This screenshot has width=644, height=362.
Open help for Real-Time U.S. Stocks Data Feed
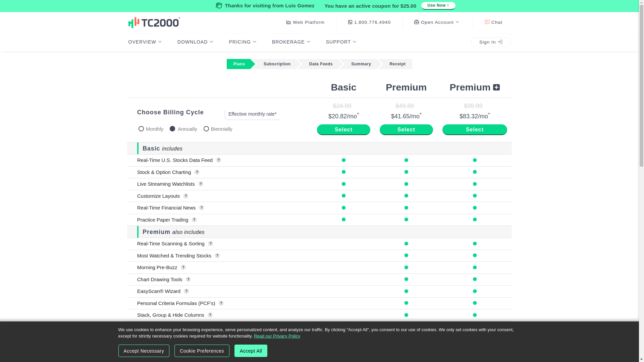click(x=219, y=160)
